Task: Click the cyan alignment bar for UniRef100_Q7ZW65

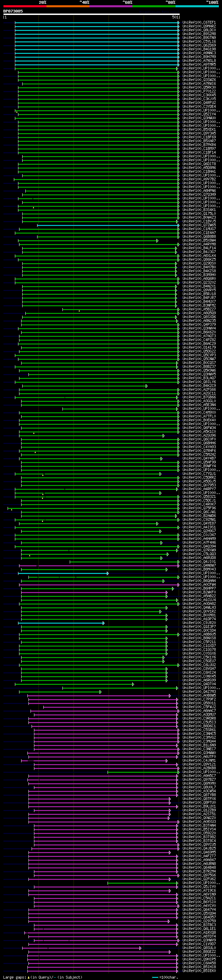Action: click(108, 225)
